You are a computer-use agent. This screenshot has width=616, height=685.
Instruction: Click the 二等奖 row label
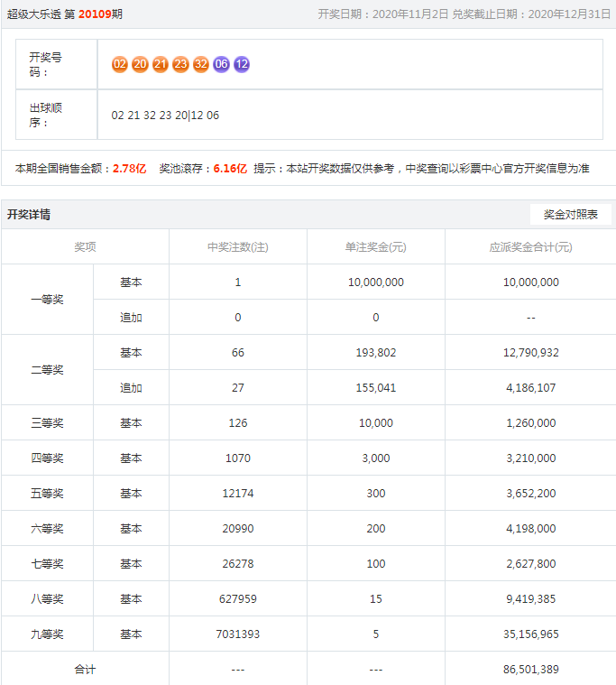(47, 370)
